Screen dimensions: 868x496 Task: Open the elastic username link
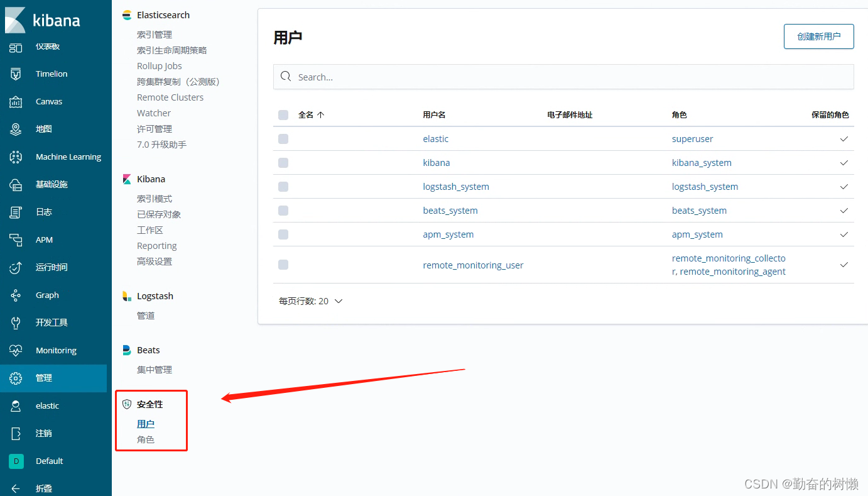point(436,139)
